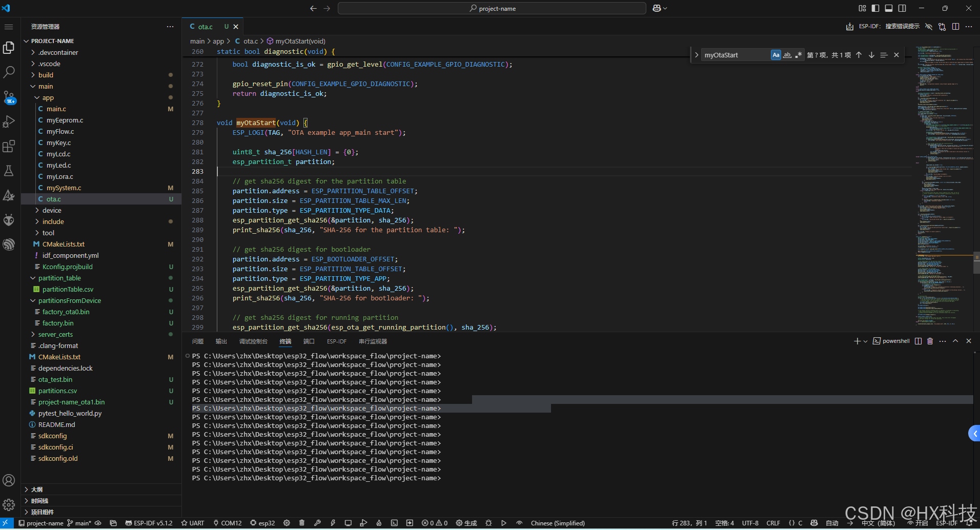Image resolution: width=980 pixels, height=530 pixels.
Task: Open main.c in the file explorer
Action: click(x=56, y=109)
